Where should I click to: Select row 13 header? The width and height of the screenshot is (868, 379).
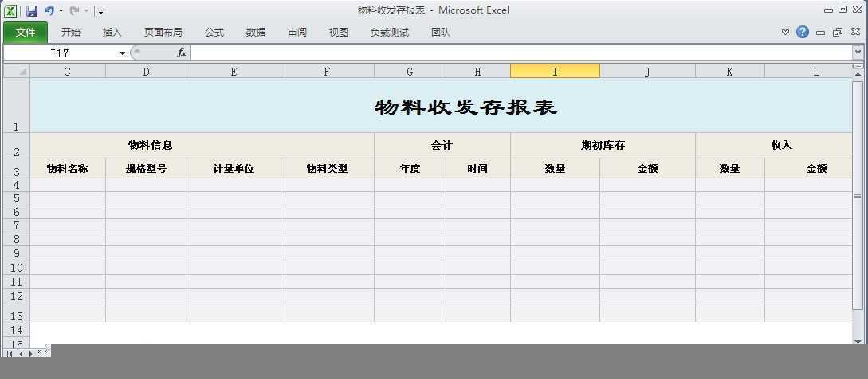click(17, 313)
